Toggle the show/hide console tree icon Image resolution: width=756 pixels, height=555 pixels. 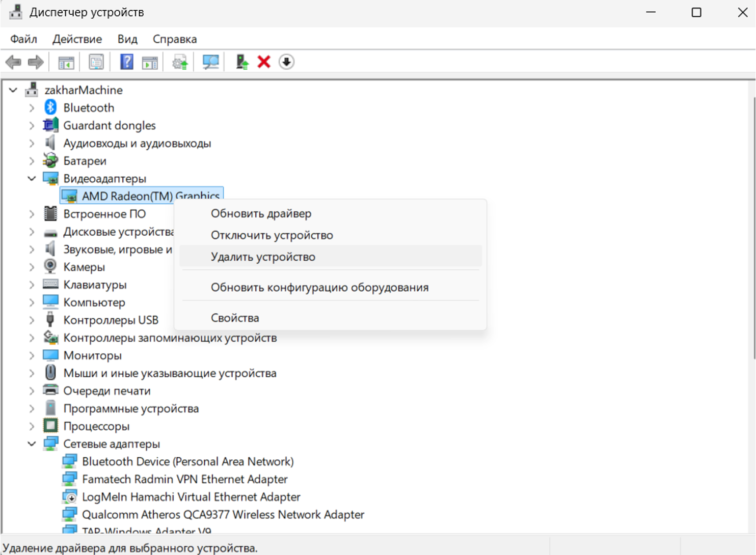(x=66, y=62)
